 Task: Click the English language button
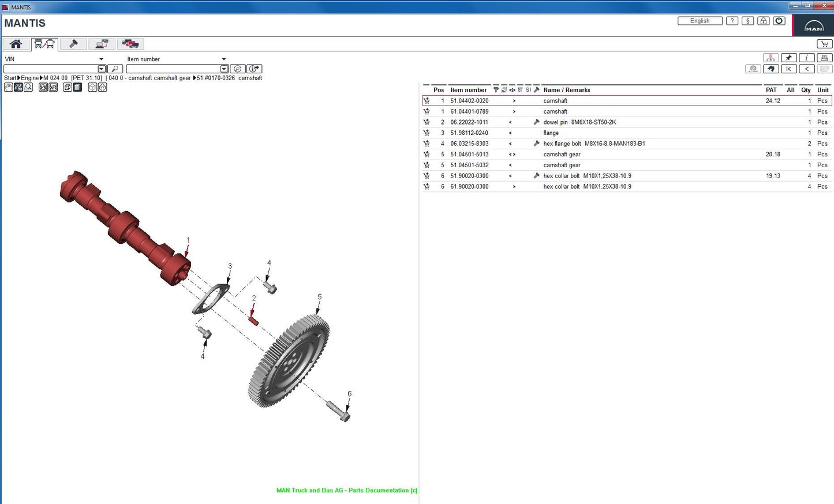click(x=700, y=21)
